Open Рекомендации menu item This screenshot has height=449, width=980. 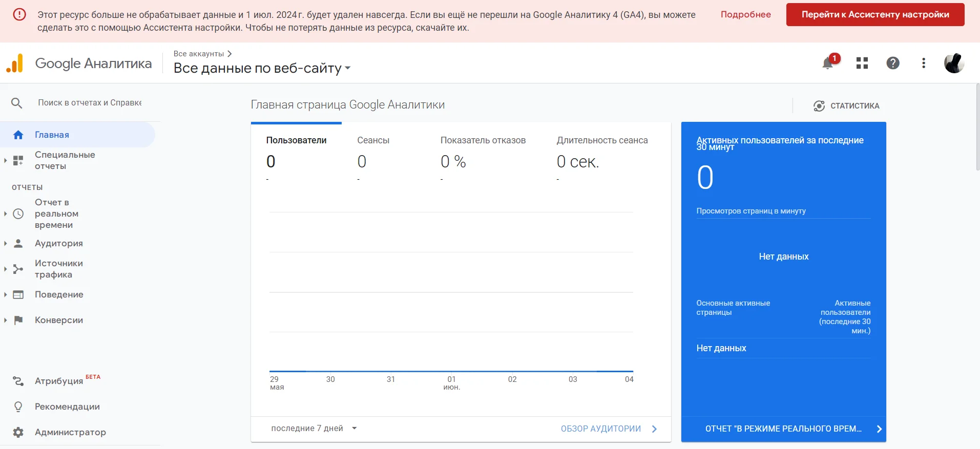pos(67,407)
